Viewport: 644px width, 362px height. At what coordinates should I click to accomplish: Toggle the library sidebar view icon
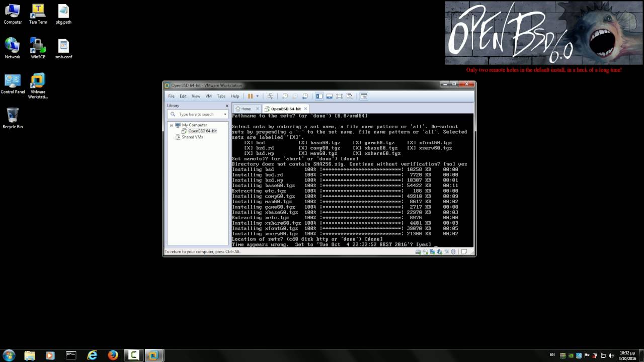point(319,96)
